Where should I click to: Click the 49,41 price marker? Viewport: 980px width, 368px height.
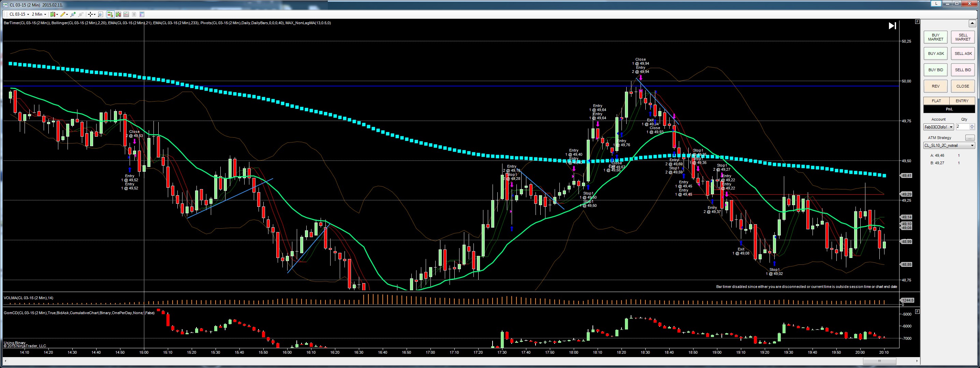point(907,175)
